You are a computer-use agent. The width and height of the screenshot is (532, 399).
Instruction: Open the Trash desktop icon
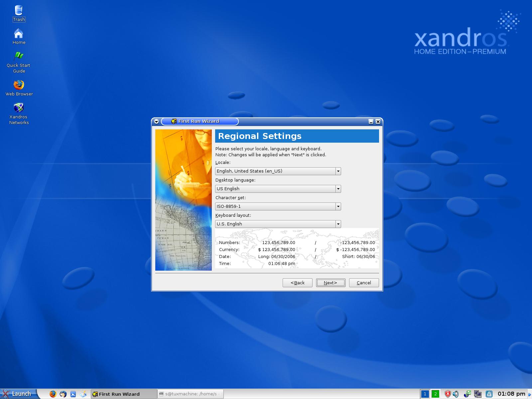click(x=19, y=13)
